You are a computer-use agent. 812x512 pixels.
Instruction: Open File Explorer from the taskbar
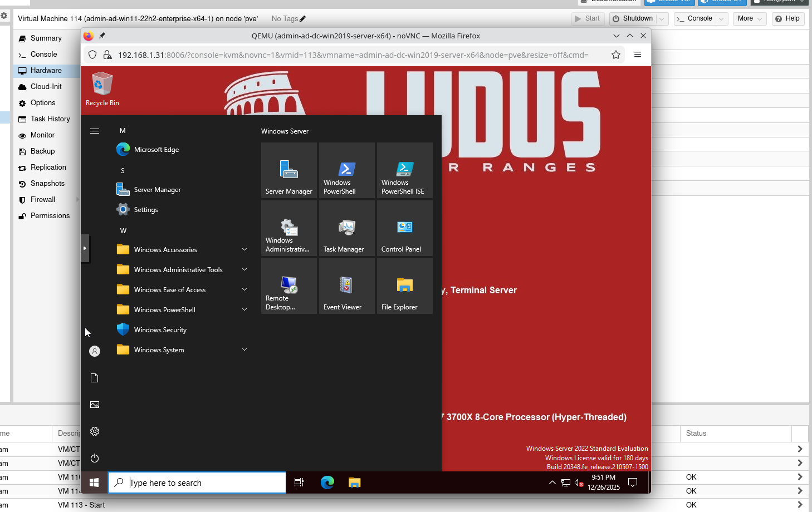[x=354, y=483]
